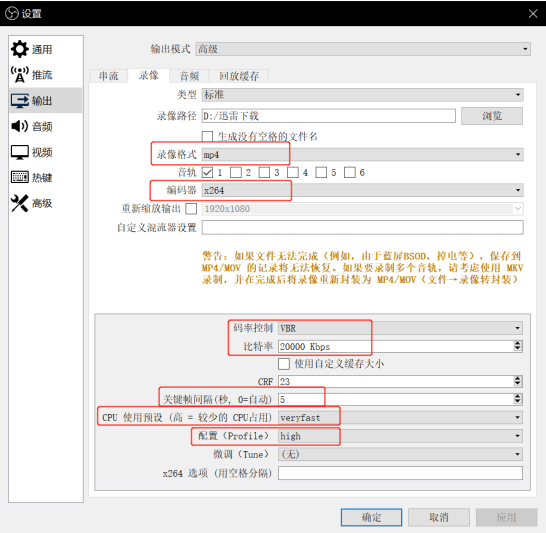Open the 1920x1080 rescale resolution dropdown

[362, 209]
